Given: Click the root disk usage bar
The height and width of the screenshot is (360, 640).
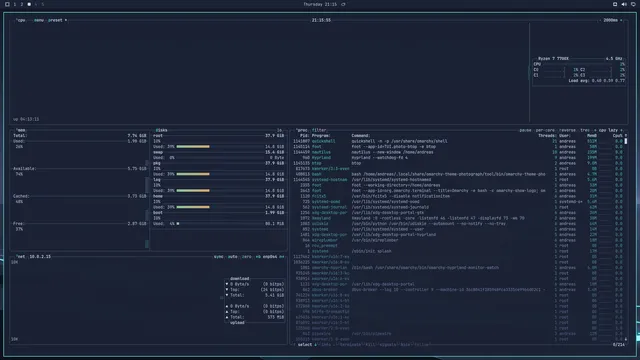Looking at the screenshot, I should pos(193,147).
